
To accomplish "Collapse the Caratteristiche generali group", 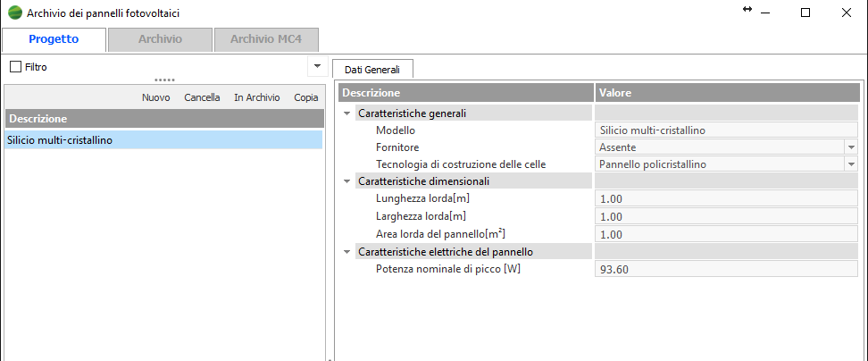I will click(346, 113).
